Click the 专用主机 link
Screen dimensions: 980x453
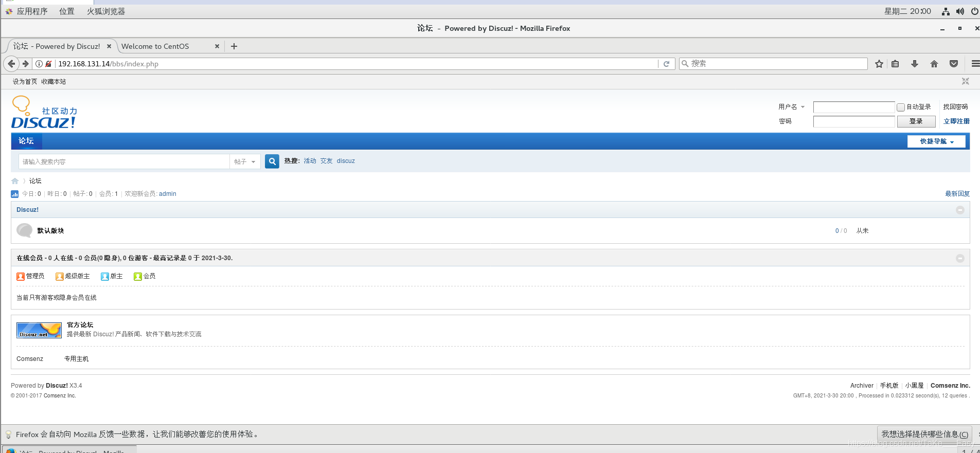click(x=77, y=359)
